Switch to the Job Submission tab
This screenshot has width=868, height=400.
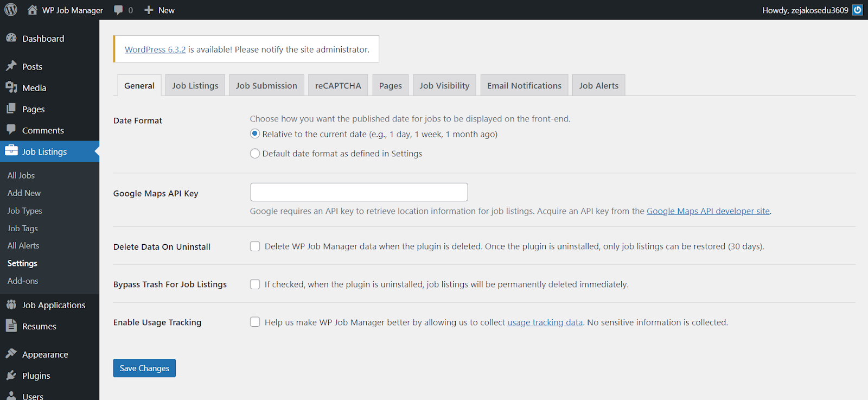(266, 86)
